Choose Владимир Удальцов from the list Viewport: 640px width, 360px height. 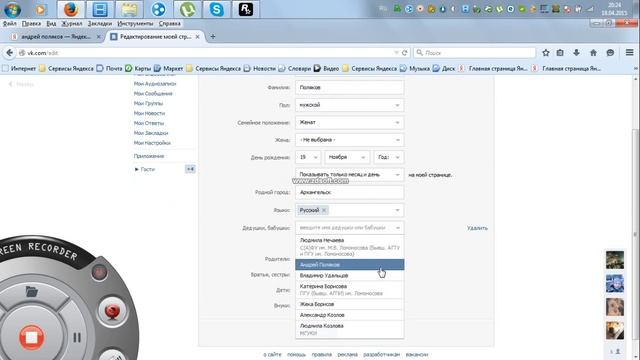(x=350, y=276)
